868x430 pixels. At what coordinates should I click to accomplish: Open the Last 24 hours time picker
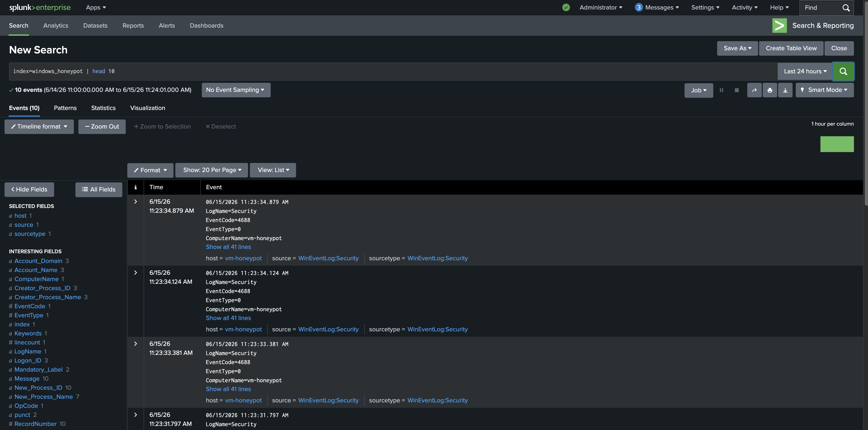(805, 71)
